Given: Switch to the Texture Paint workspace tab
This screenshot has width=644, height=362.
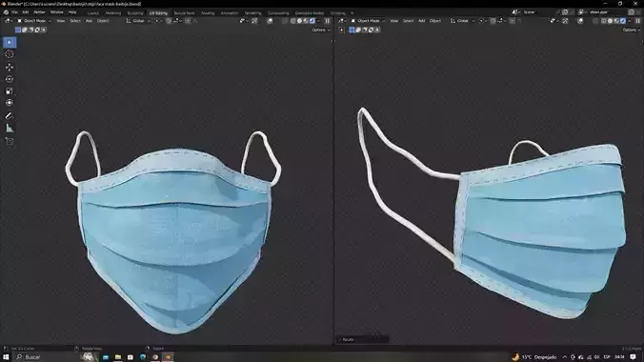Looking at the screenshot, I should click(184, 13).
